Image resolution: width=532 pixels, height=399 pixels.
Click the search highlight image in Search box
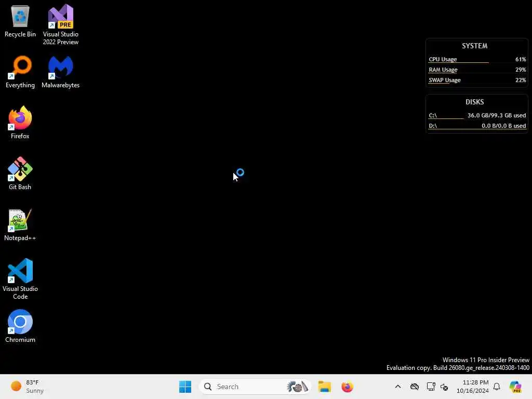tap(297, 387)
